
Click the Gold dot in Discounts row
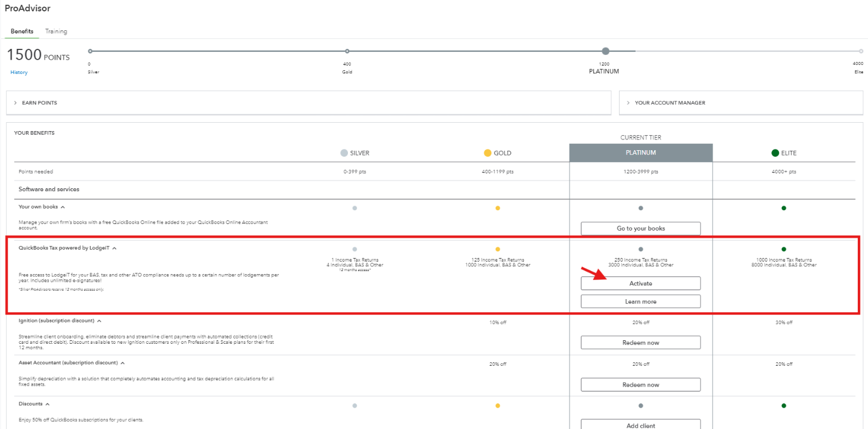(x=497, y=406)
